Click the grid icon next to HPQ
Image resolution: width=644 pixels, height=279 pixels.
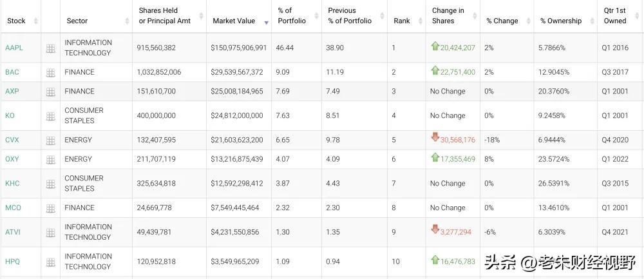50,262
